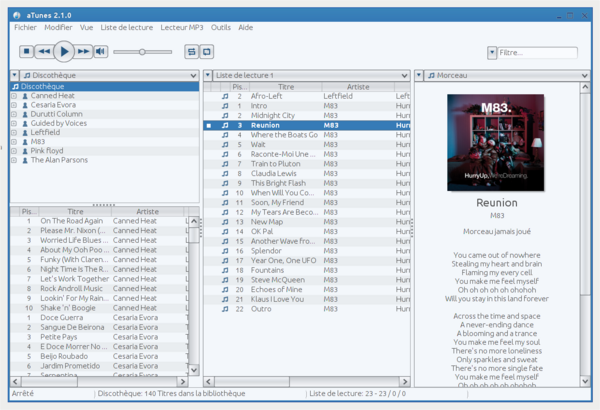600x410 pixels.
Task: Sort library table by Artiste header
Action: pyautogui.click(x=147, y=212)
